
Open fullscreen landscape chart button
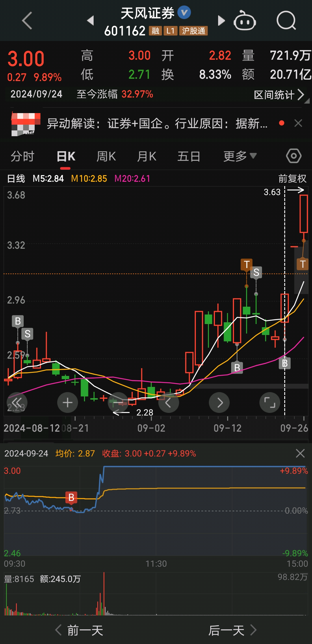click(x=270, y=402)
